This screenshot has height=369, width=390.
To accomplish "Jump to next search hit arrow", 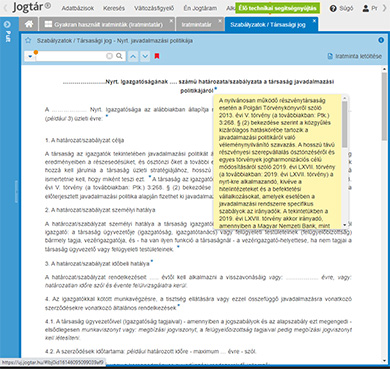I will (x=145, y=56).
